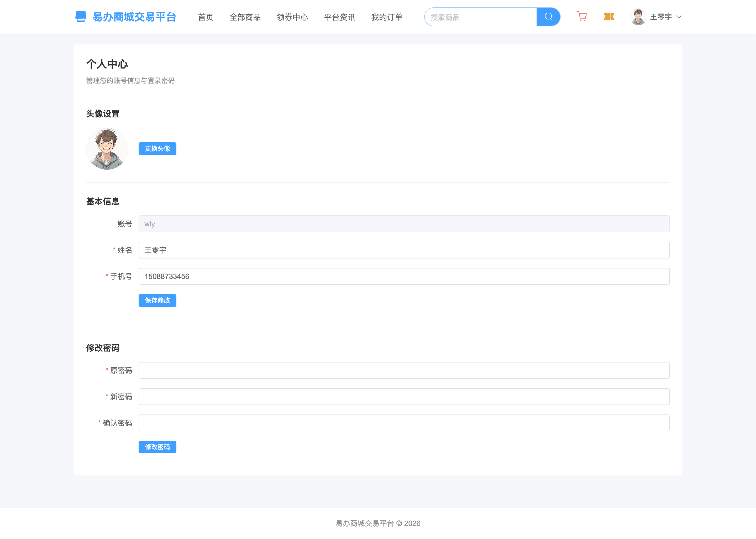This screenshot has width=756, height=539.
Task: Click the 新密码 input field
Action: coord(404,396)
